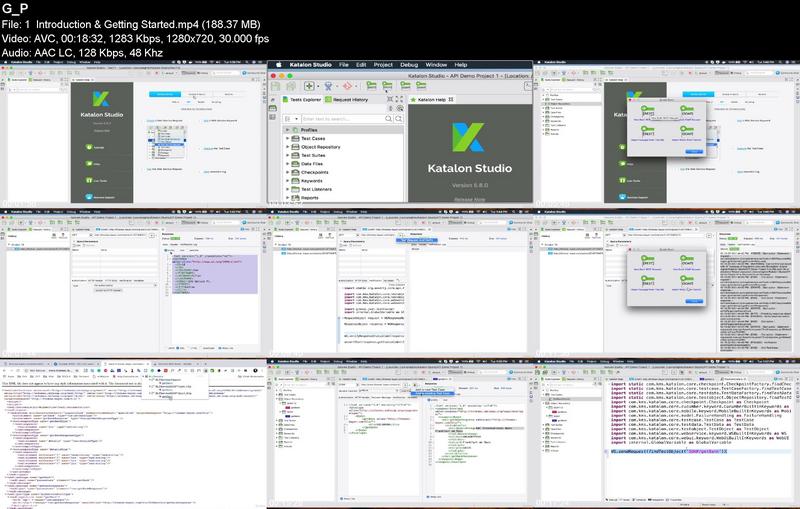The width and height of the screenshot is (800, 509).
Task: Maximize the Tests Explorer panel
Action: [399, 99]
